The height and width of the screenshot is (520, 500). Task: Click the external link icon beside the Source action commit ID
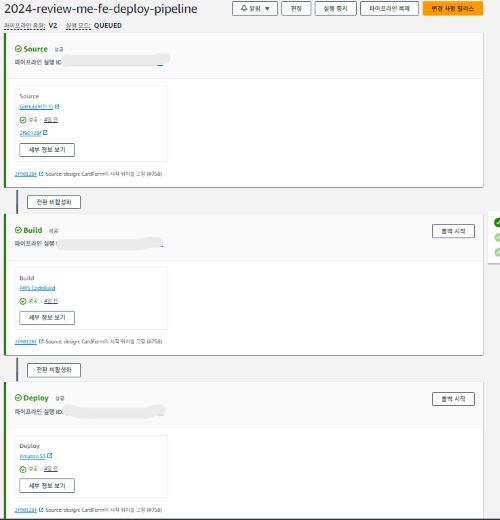tap(45, 133)
